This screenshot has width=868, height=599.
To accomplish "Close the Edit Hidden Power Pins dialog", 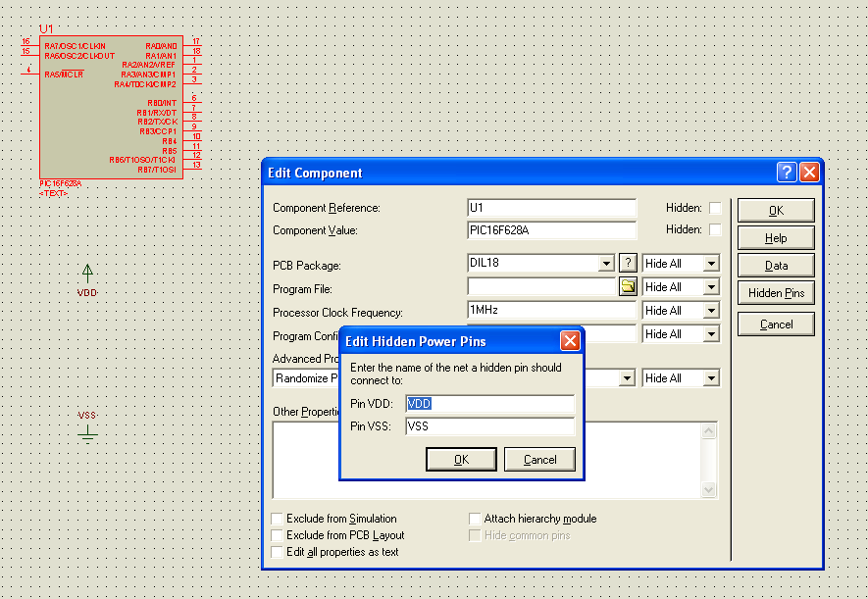I will pos(570,341).
